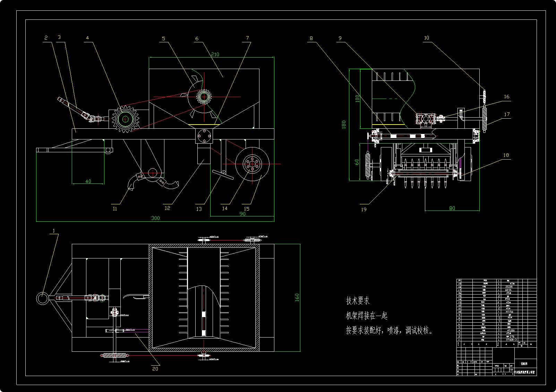Select the HT150 material cell in parts list

(510, 312)
